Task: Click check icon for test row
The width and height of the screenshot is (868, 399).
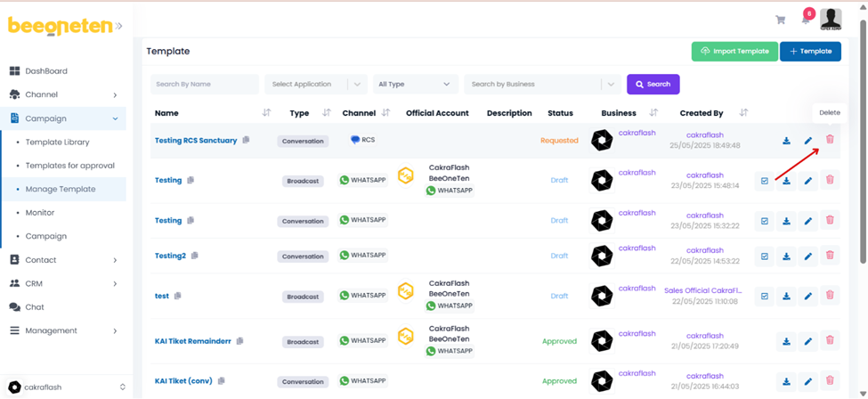Action: [x=765, y=296]
